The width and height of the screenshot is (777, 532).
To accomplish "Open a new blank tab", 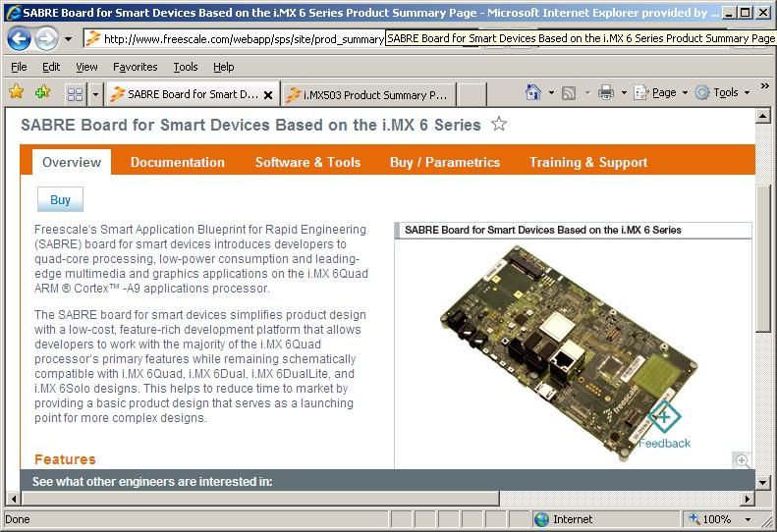I will point(471,94).
